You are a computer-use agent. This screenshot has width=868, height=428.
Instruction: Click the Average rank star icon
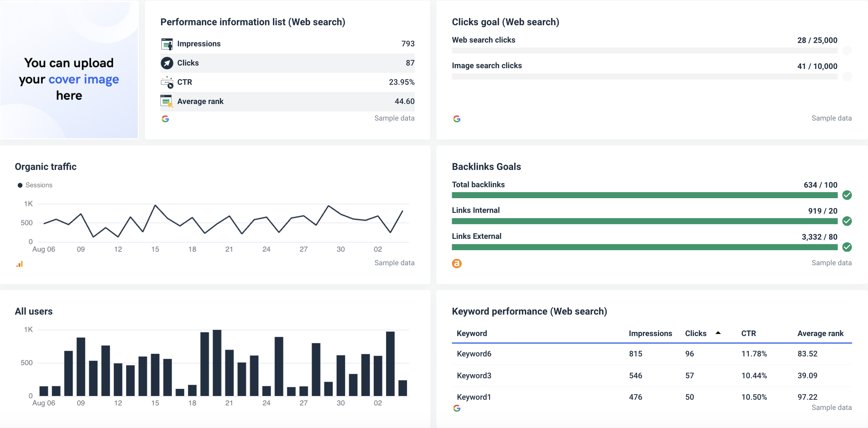[x=167, y=101]
